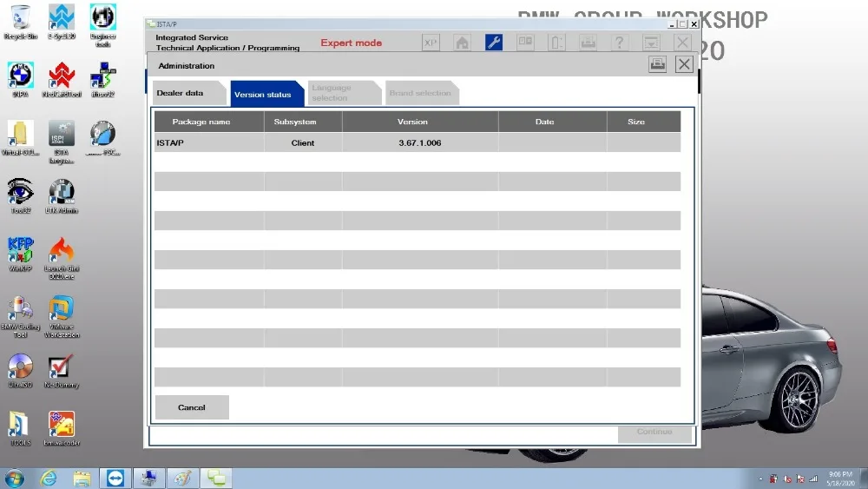Click the greyed X end-session toolbar icon
868x489 pixels.
(682, 43)
